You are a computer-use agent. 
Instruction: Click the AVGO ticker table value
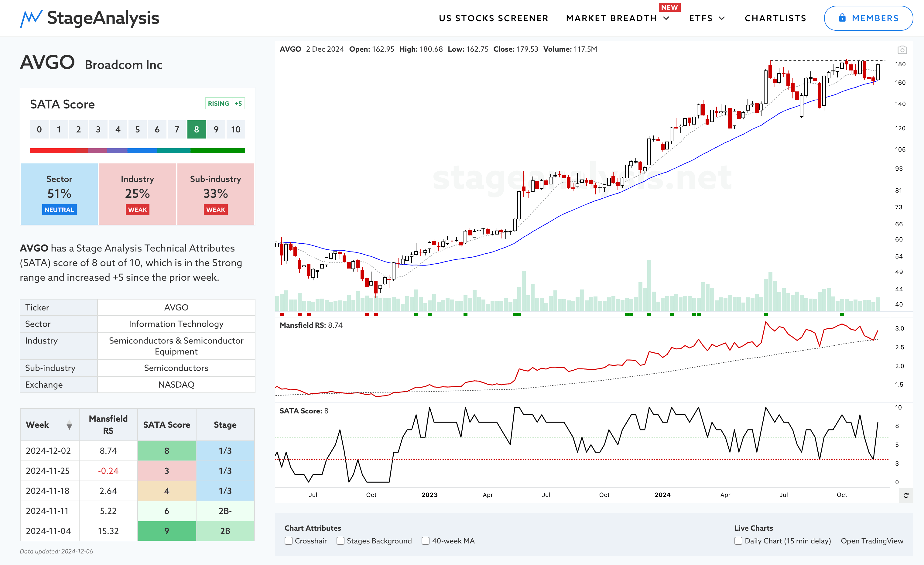[x=176, y=307]
